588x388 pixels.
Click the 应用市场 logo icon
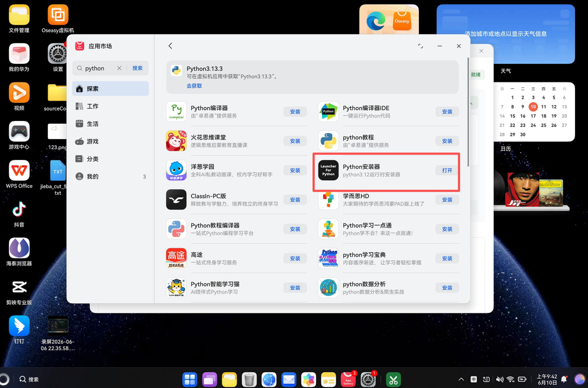(x=80, y=46)
